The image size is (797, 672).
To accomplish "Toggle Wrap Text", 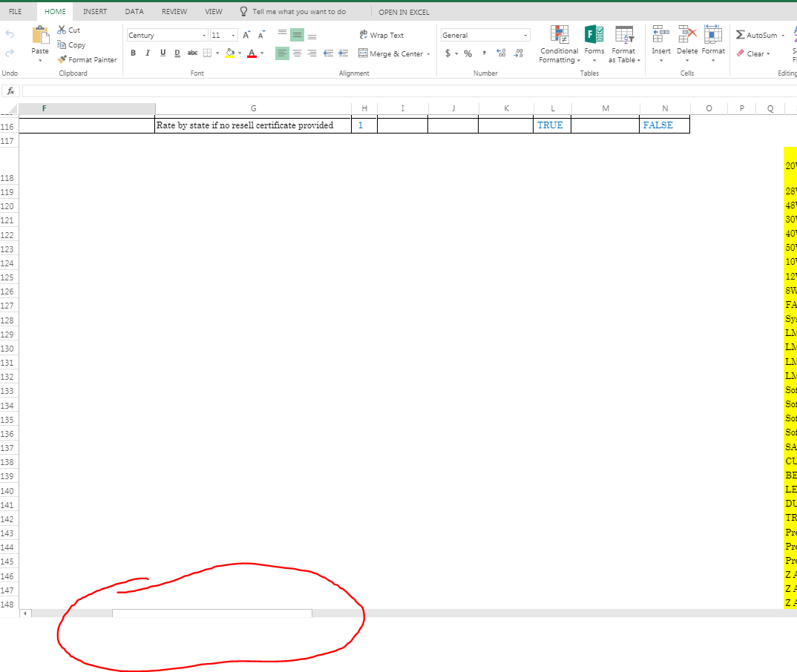I will (381, 35).
